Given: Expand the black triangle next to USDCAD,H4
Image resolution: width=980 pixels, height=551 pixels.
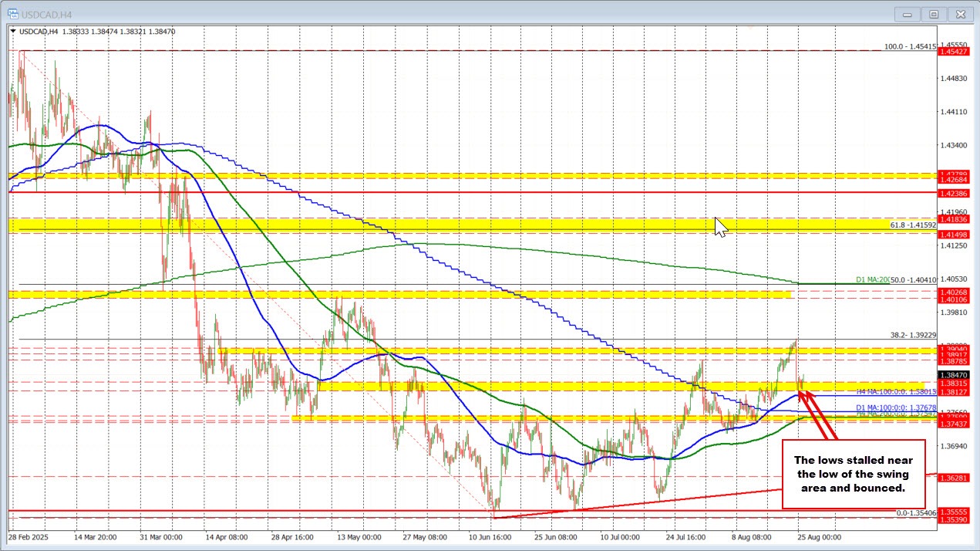Looking at the screenshot, I should (x=13, y=32).
